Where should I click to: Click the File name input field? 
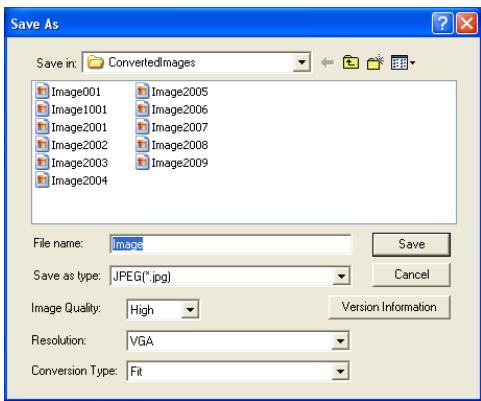tap(230, 244)
